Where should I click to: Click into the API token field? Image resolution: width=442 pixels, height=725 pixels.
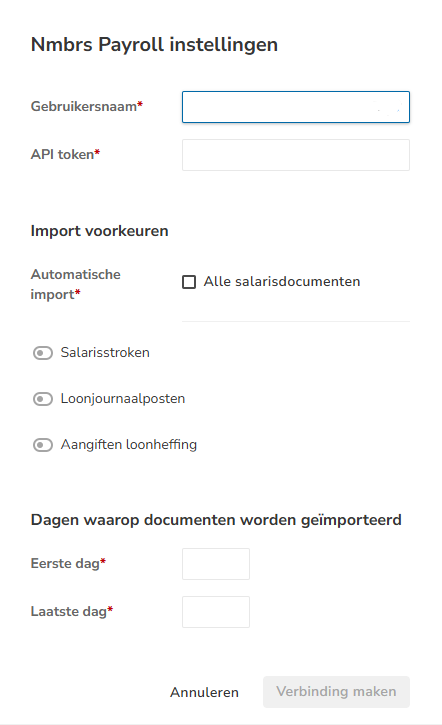point(296,155)
